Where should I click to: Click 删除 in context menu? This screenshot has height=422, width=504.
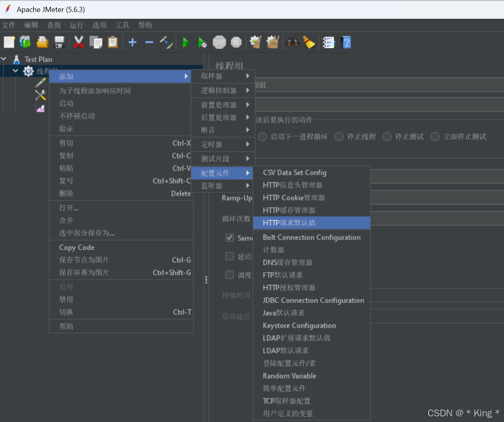pos(121,193)
